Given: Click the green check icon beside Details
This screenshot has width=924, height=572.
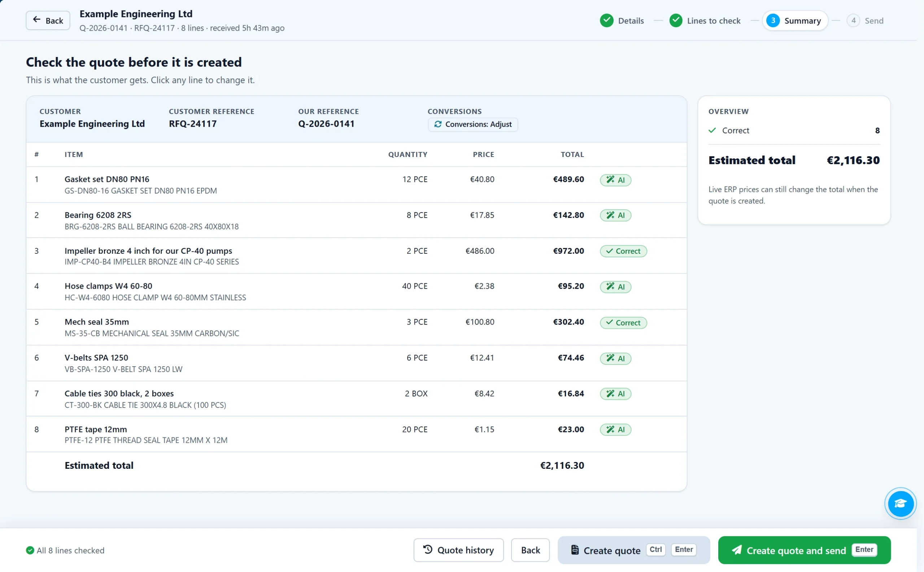Looking at the screenshot, I should coord(606,21).
